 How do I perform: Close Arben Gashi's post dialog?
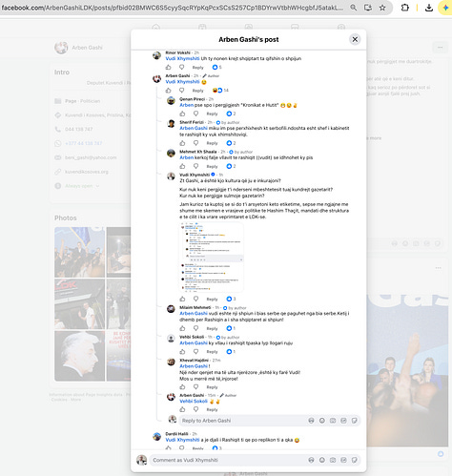click(x=355, y=39)
